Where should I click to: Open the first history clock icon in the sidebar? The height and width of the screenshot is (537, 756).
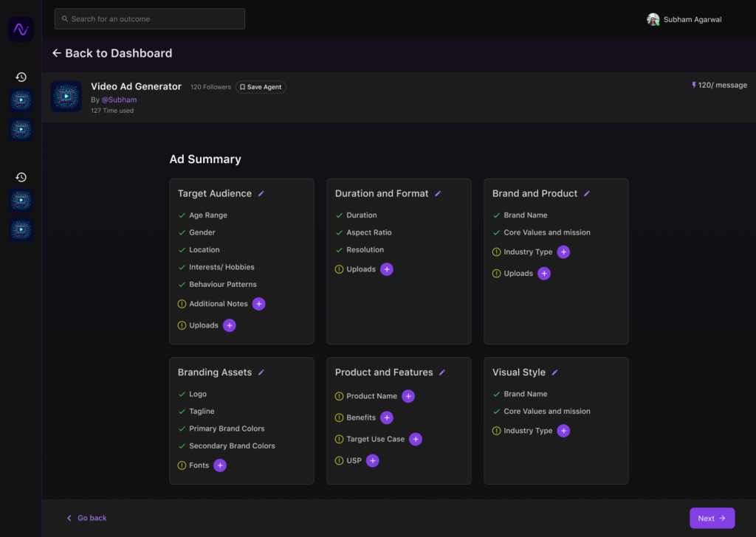pyautogui.click(x=21, y=77)
